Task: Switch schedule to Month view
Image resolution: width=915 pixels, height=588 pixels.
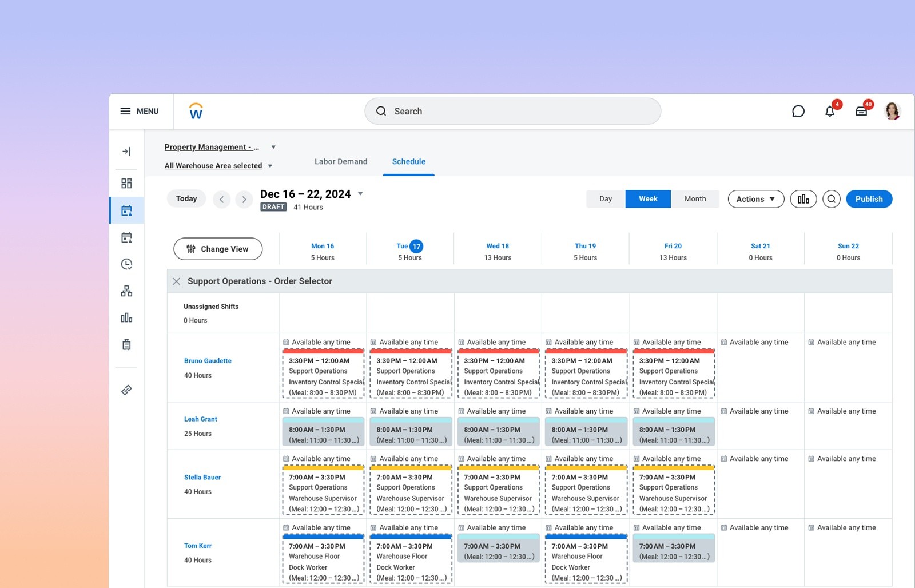Action: pyautogui.click(x=695, y=199)
